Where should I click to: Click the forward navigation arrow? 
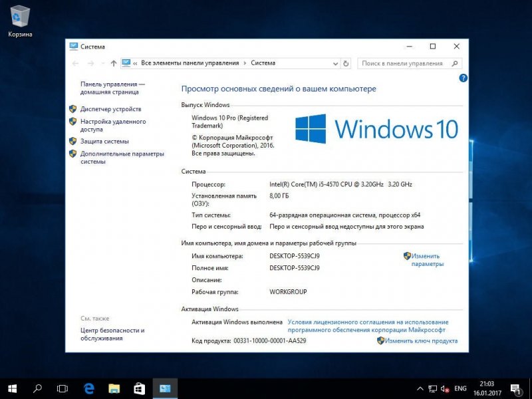[x=90, y=63]
